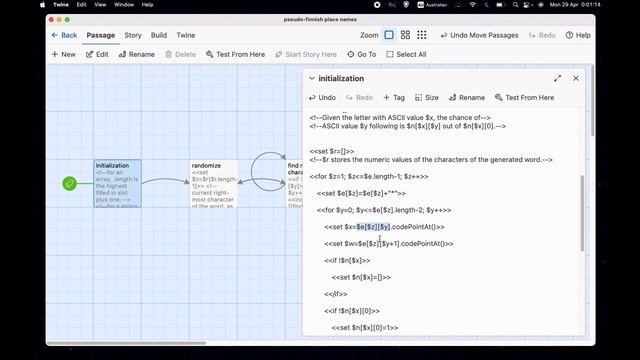
Task: Open the Twine tab
Action: [x=186, y=35]
